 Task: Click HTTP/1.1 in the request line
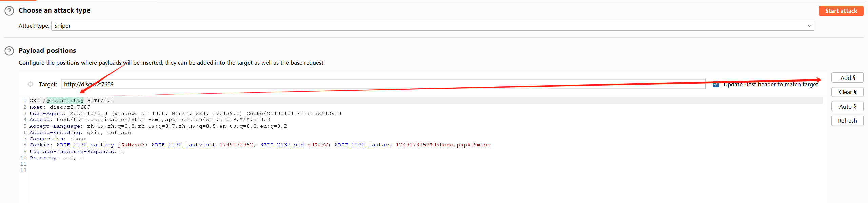tap(101, 101)
